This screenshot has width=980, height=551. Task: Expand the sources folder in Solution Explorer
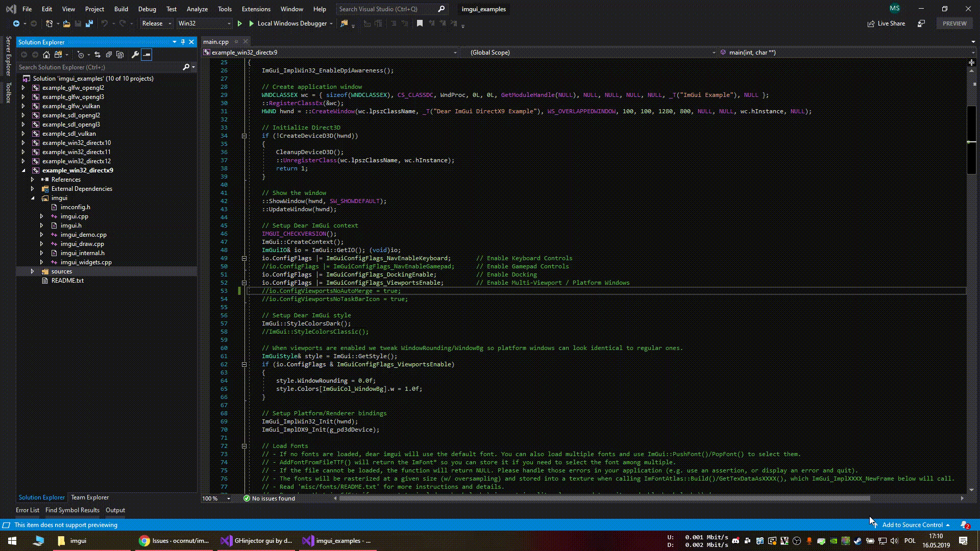[x=32, y=271]
